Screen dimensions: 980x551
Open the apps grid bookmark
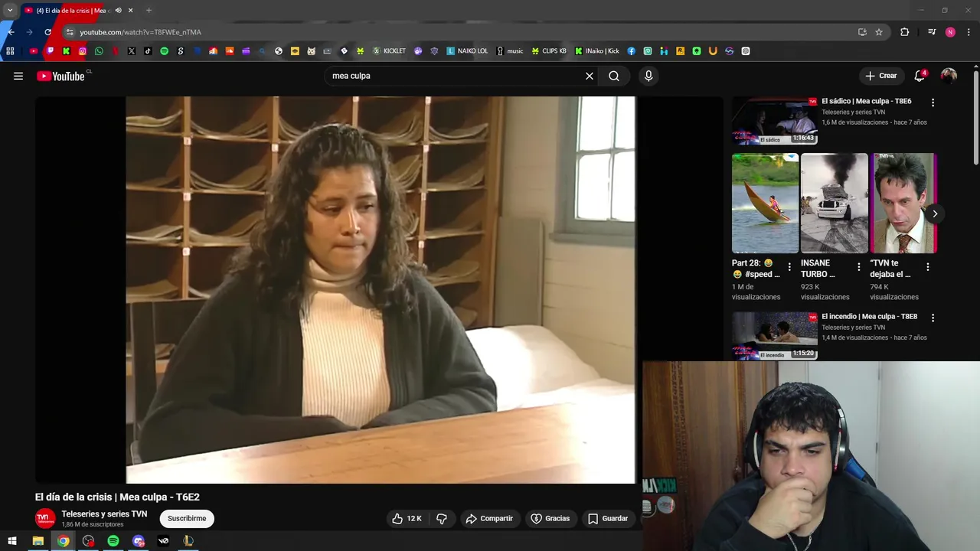[10, 51]
